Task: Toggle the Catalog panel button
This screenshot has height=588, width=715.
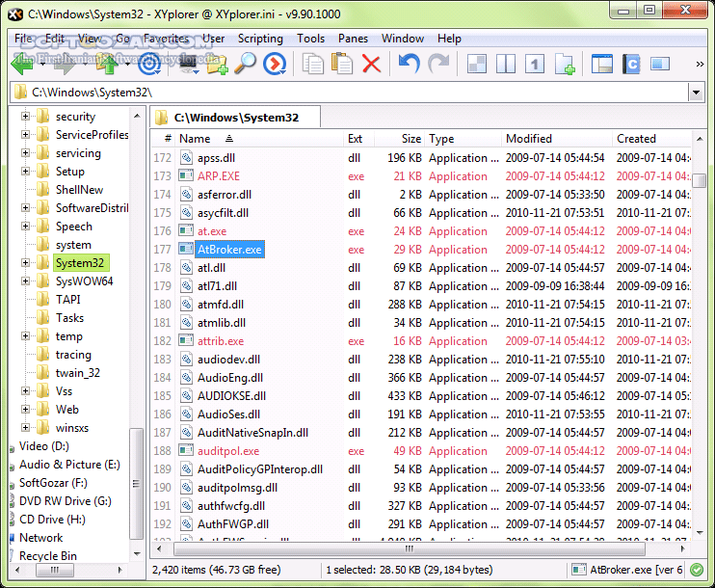Action: 631,65
